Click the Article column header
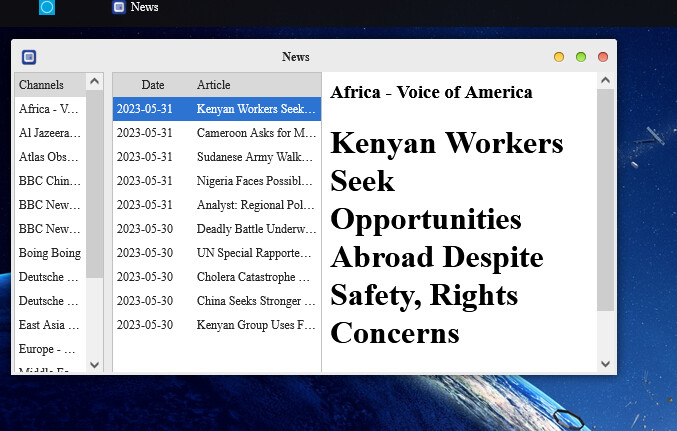 coord(257,85)
